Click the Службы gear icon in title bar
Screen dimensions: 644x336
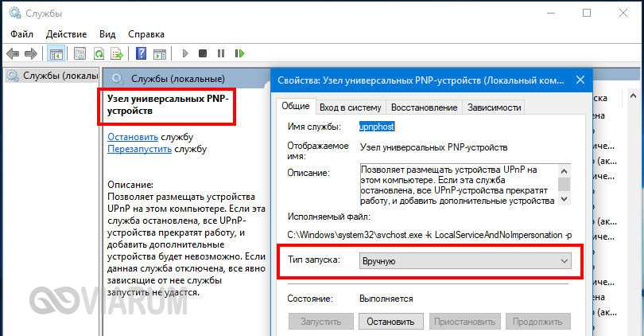15,14
